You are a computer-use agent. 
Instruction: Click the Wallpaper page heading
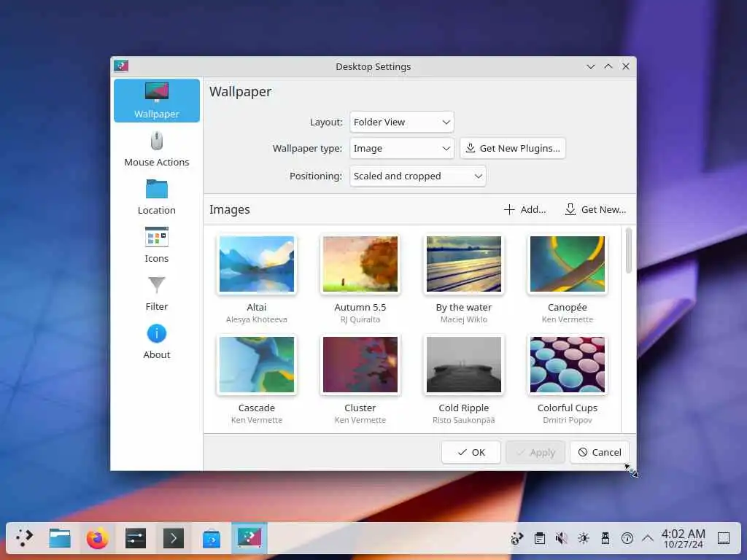coord(240,91)
